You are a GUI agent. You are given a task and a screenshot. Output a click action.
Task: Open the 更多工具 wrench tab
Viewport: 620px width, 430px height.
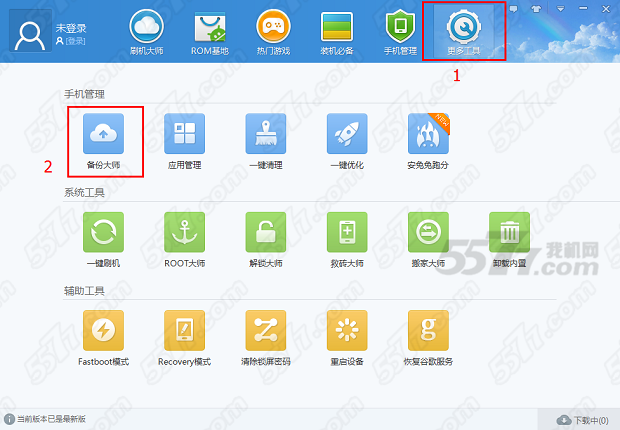coord(464,32)
